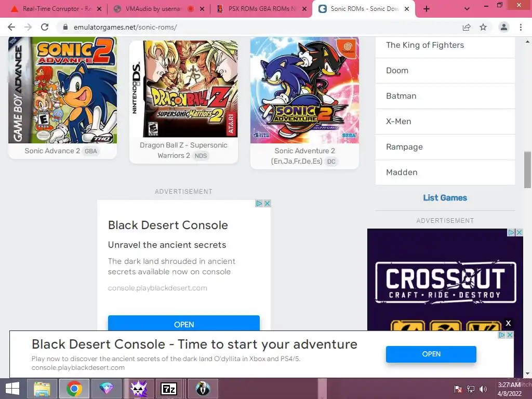Open the tab search dropdown chevron
The image size is (532, 399).
click(467, 9)
